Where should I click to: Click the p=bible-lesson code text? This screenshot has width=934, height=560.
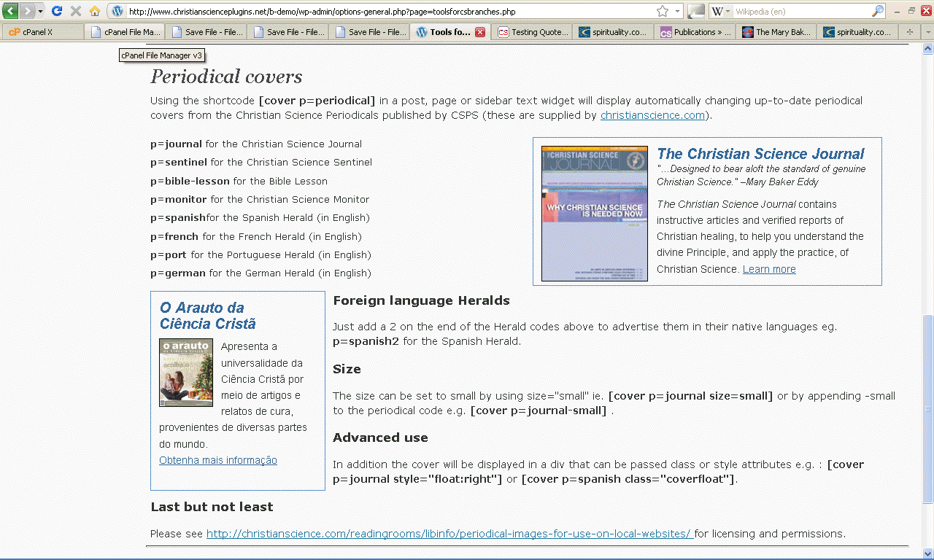pyautogui.click(x=190, y=181)
